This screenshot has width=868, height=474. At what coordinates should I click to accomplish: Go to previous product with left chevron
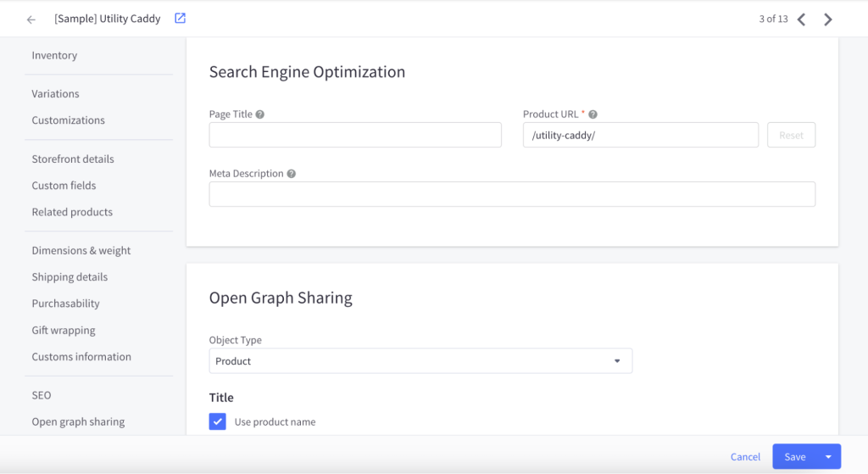point(801,20)
